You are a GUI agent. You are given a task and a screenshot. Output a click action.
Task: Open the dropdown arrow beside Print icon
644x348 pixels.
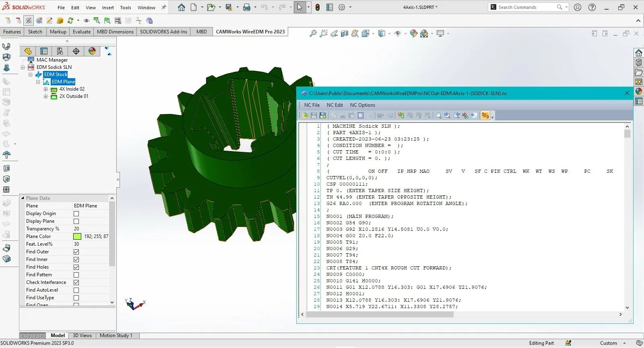click(255, 7)
